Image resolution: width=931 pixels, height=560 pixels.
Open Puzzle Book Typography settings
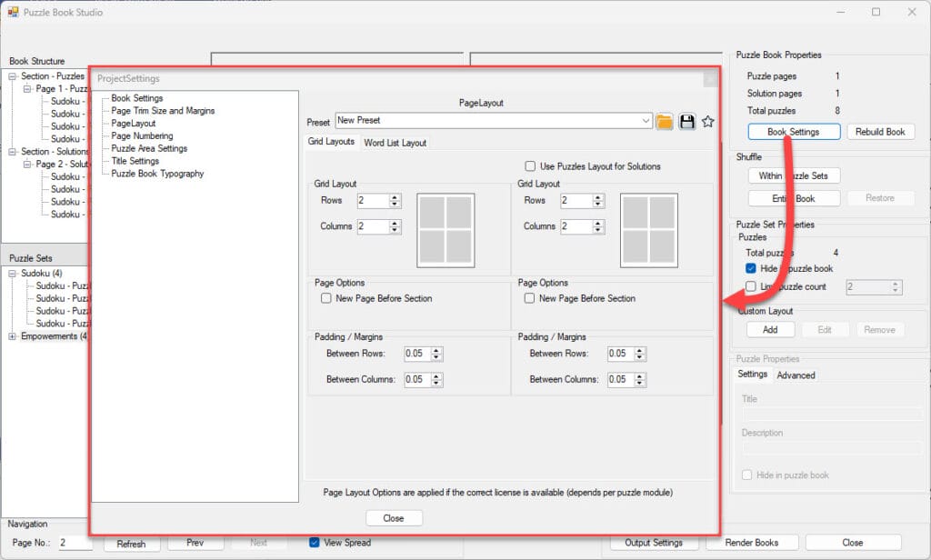(x=157, y=174)
